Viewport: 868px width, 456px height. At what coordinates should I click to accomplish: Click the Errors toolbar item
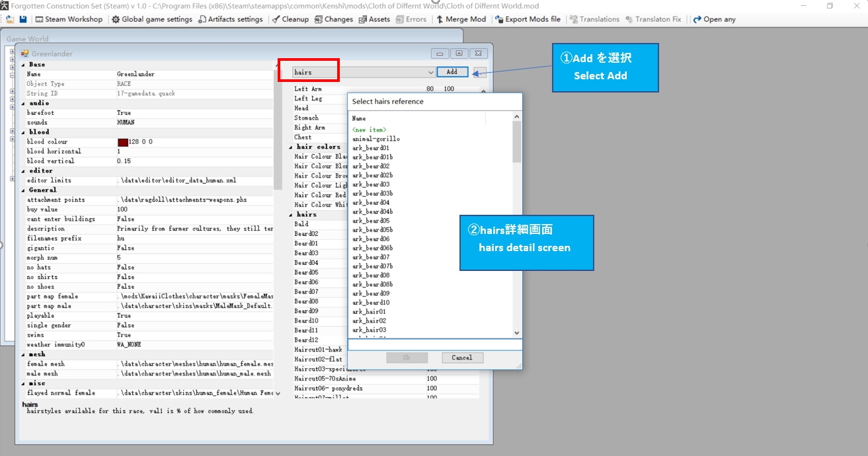pos(411,19)
